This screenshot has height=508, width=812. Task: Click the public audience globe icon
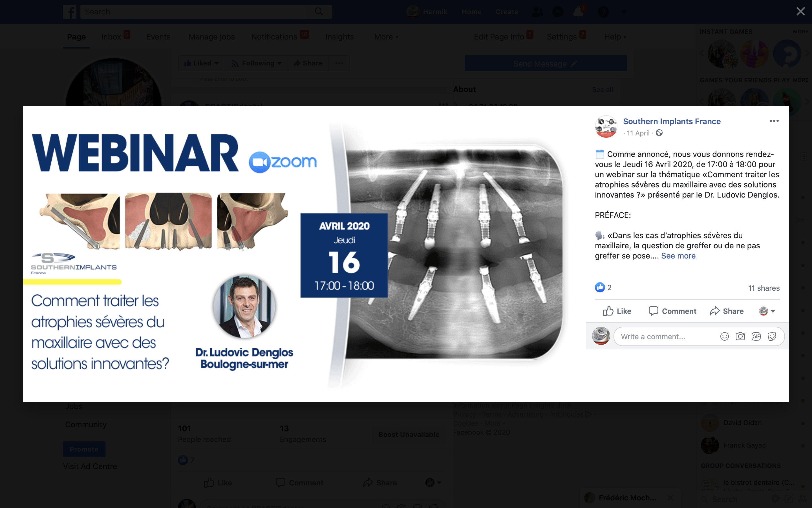(659, 133)
